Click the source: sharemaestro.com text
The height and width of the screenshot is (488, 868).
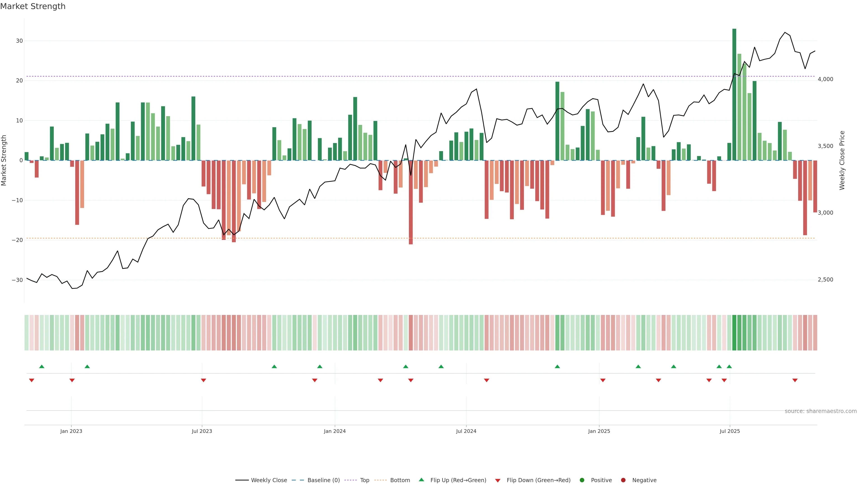(821, 411)
